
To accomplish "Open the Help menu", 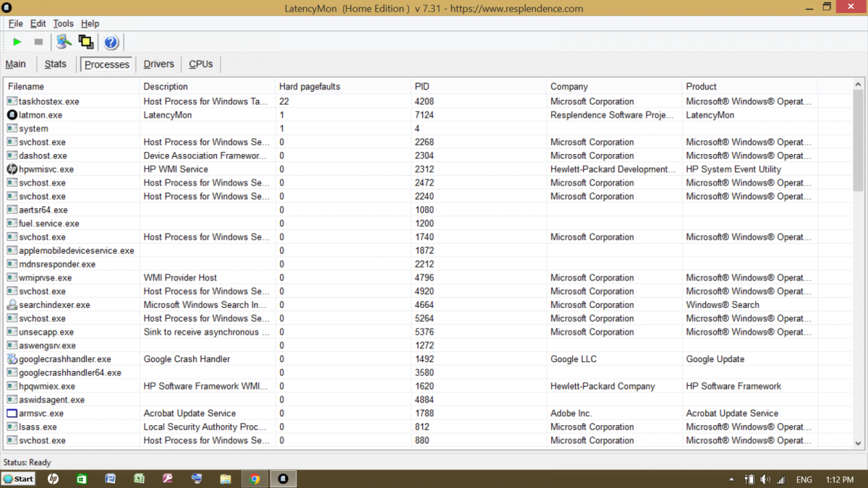I will pyautogui.click(x=90, y=24).
